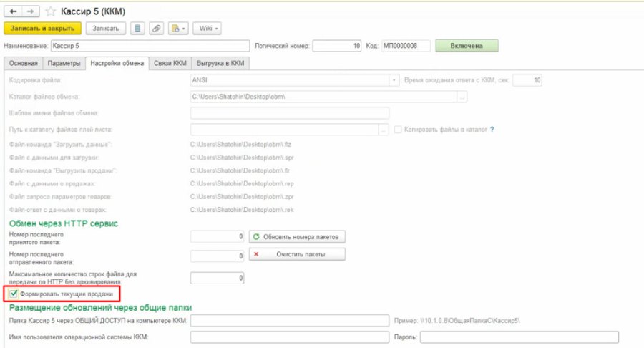Click Путь к каталогу файлов плей листа field
The width and height of the screenshot is (644, 348).
pyautogui.click(x=284, y=130)
